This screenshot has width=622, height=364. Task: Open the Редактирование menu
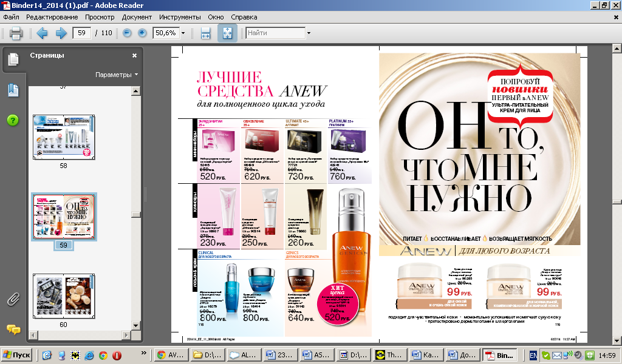(52, 17)
